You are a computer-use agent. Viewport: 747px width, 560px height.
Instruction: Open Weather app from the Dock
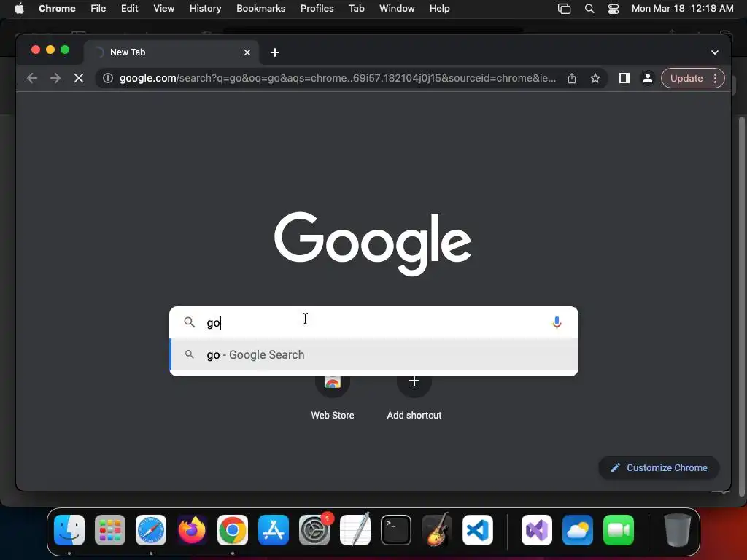coord(578,530)
